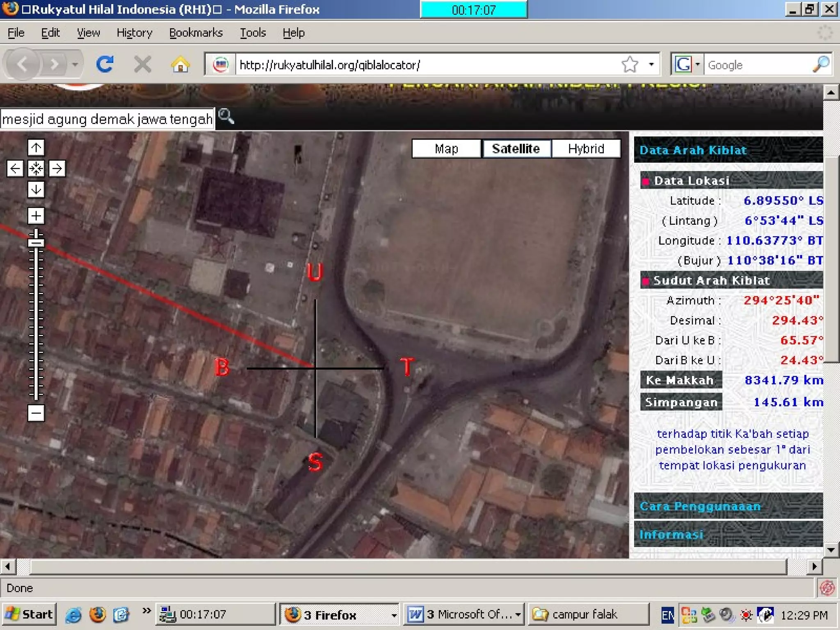
Task: Click the map pan right arrow
Action: coord(57,169)
